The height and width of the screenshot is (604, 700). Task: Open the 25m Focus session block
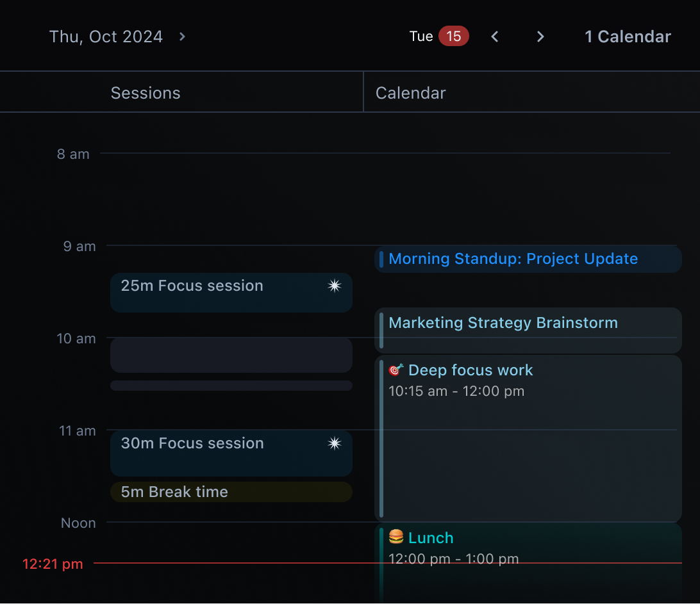click(x=231, y=293)
